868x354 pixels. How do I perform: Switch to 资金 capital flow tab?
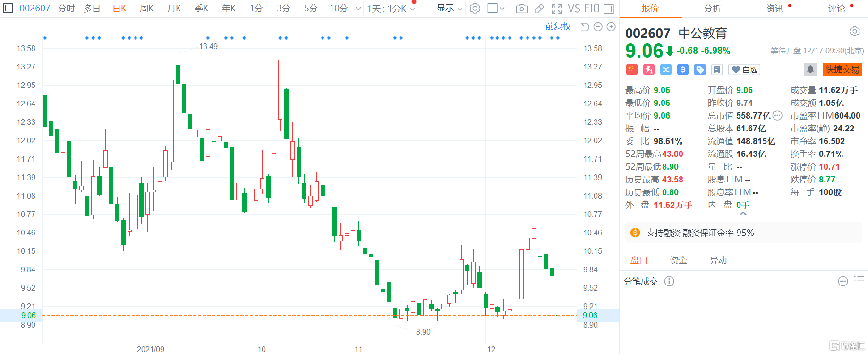[x=679, y=260]
